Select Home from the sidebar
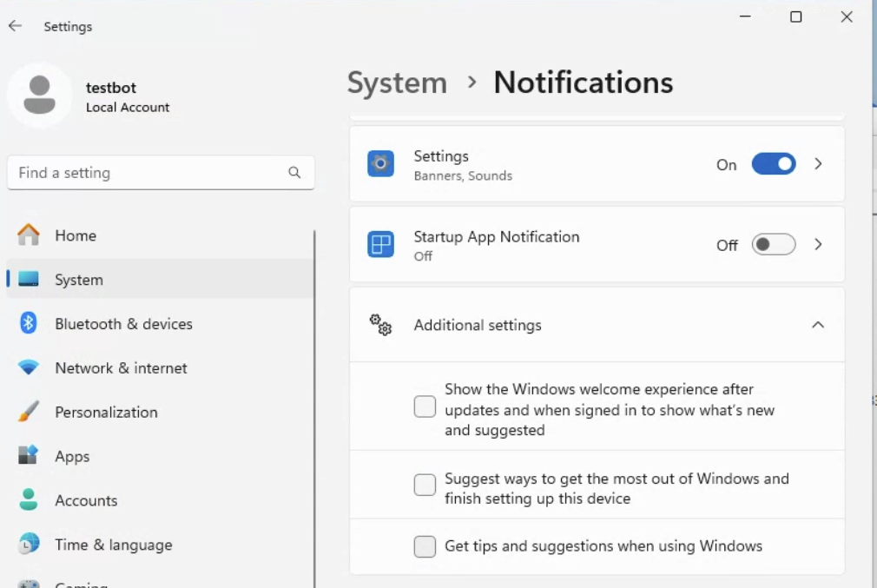The height and width of the screenshot is (588, 877). (76, 235)
